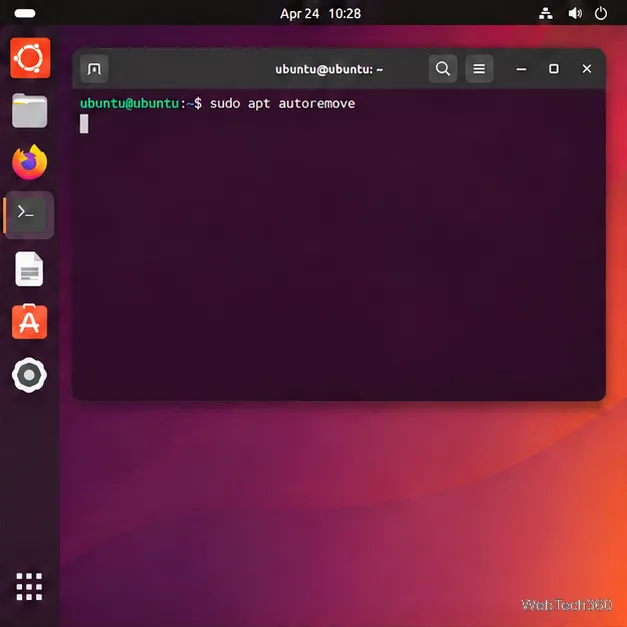The height and width of the screenshot is (627, 627).
Task: Open the Settings gear app in dock
Action: point(29,375)
